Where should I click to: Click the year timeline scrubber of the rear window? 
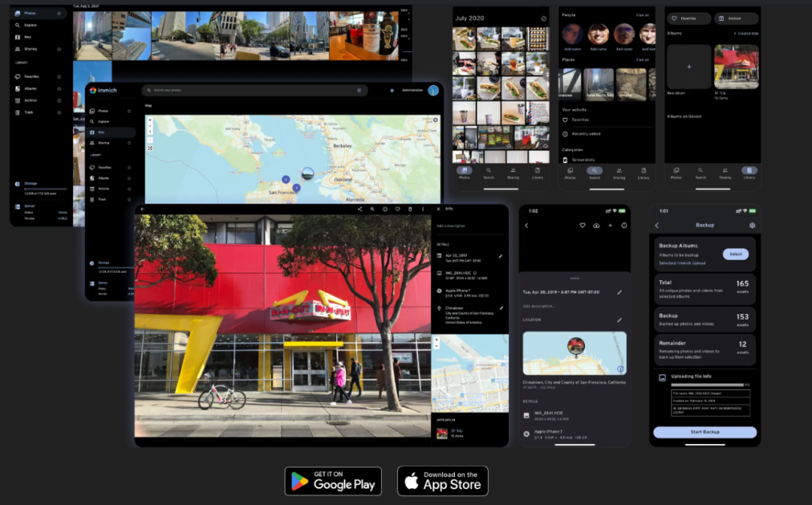click(x=404, y=35)
